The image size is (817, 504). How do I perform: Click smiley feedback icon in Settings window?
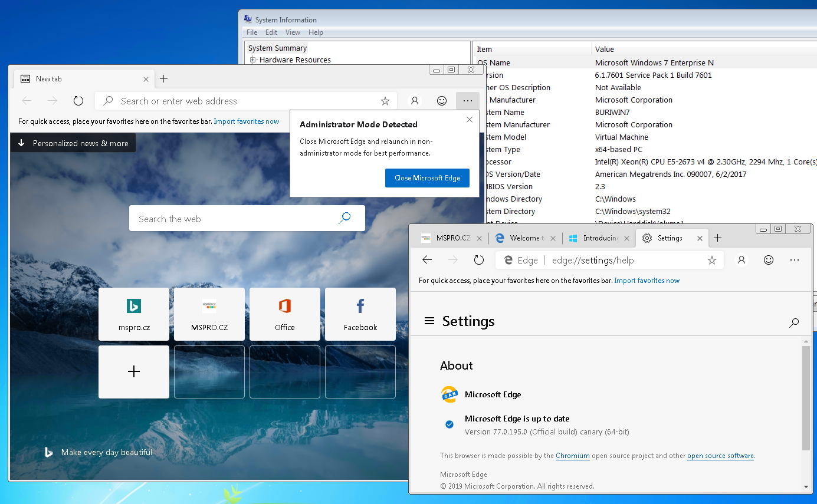pos(769,260)
